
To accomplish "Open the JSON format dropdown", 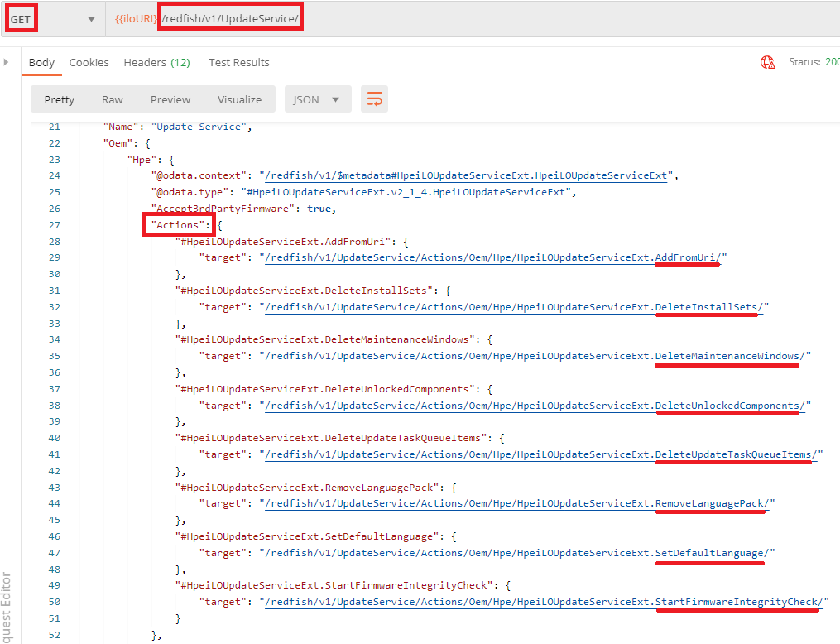I will pyautogui.click(x=317, y=99).
